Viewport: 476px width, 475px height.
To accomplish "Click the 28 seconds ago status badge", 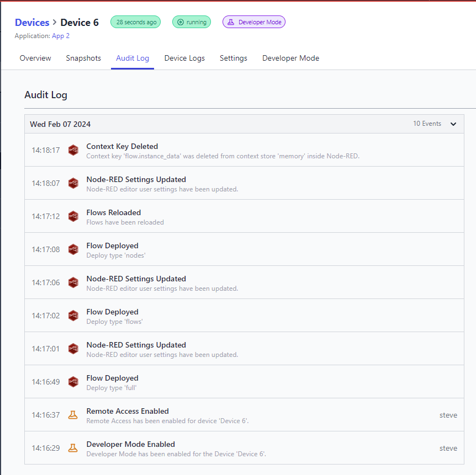I will click(x=135, y=22).
